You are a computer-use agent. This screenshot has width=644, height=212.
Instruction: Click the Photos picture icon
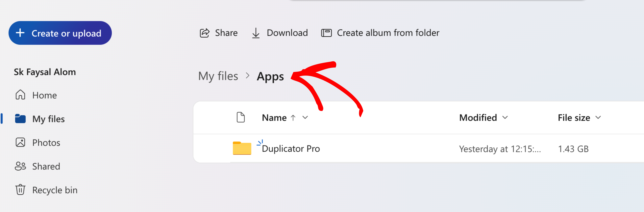pos(20,142)
